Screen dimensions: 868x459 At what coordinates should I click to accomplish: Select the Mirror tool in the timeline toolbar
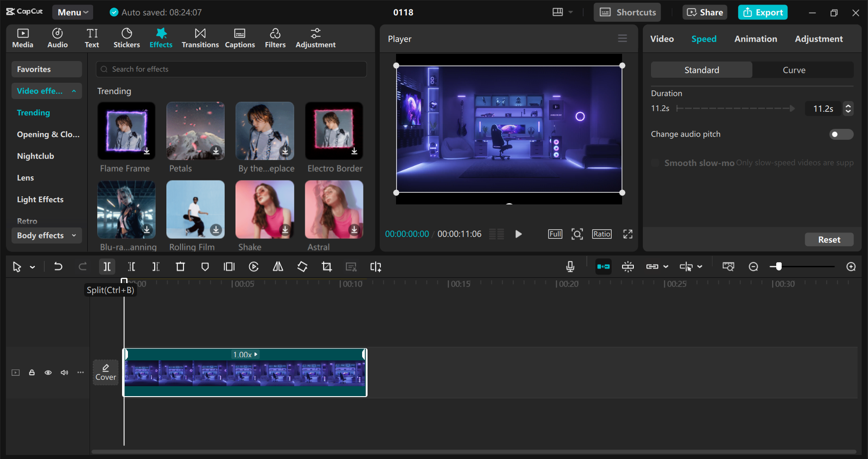[x=278, y=266]
